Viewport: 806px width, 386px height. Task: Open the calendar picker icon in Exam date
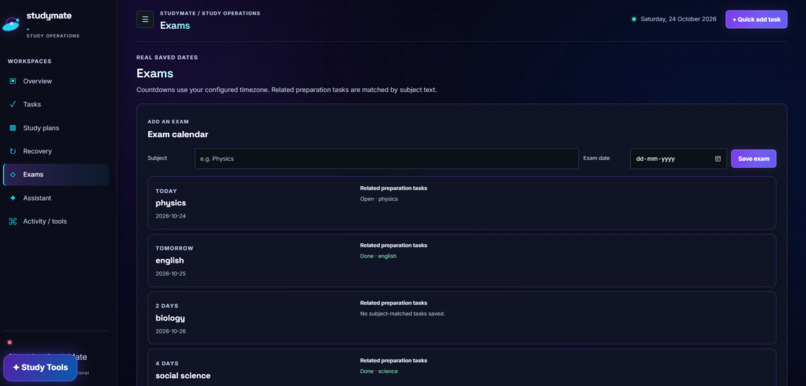[x=718, y=159]
